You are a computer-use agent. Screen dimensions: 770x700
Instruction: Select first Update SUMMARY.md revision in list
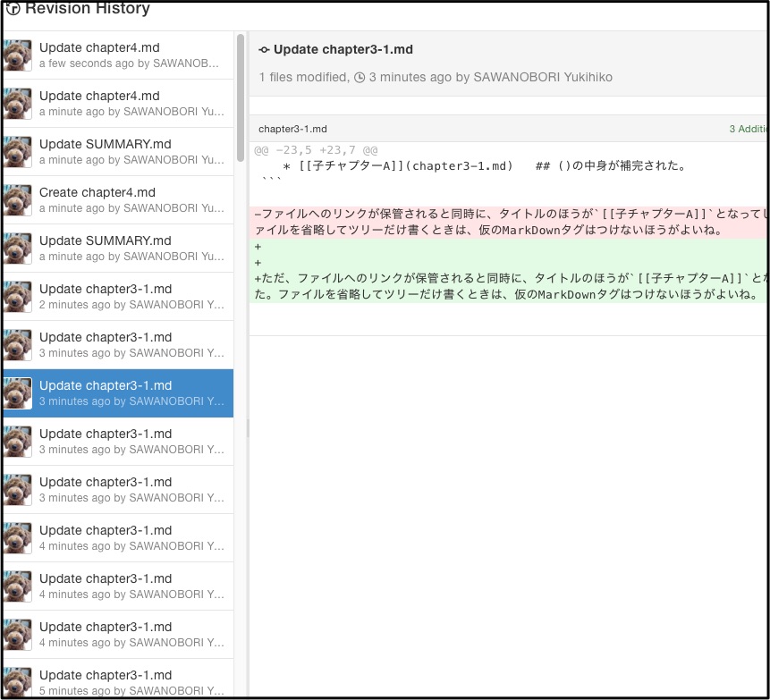pos(118,152)
